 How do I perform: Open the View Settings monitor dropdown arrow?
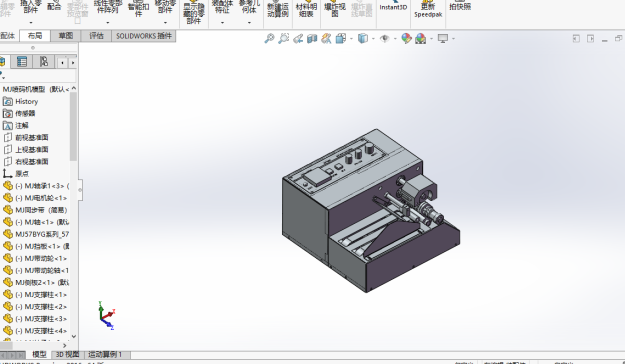coord(454,39)
